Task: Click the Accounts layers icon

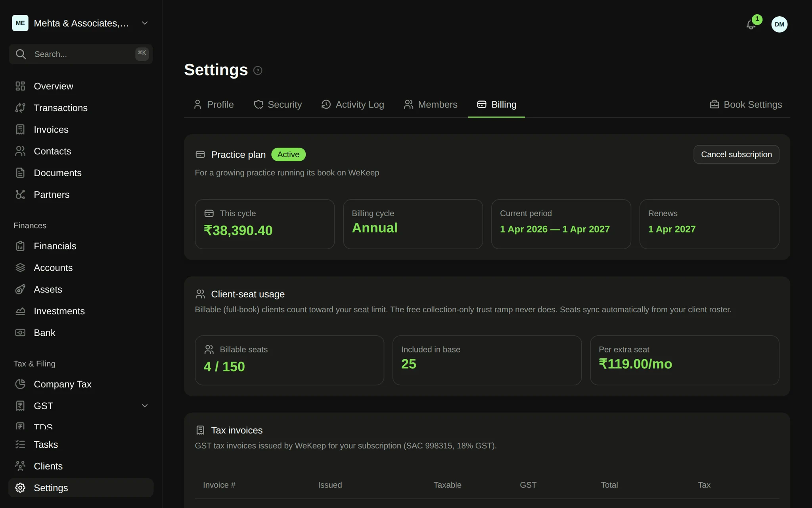Action: click(20, 268)
